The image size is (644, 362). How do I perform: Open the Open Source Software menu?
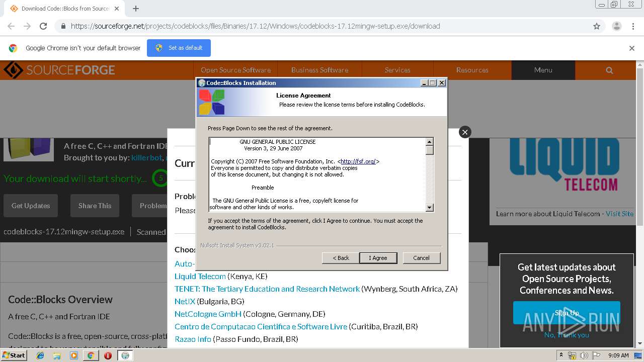[235, 70]
